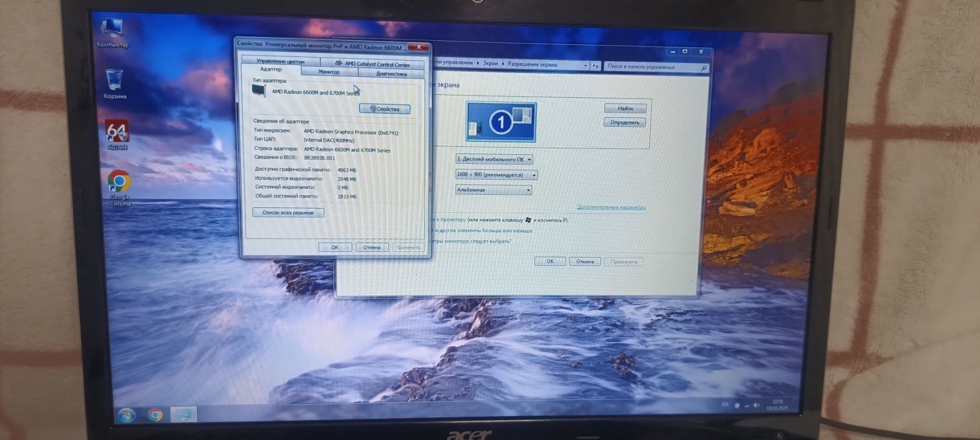
Task: Open the Windows Start menu orb
Action: pos(126,414)
